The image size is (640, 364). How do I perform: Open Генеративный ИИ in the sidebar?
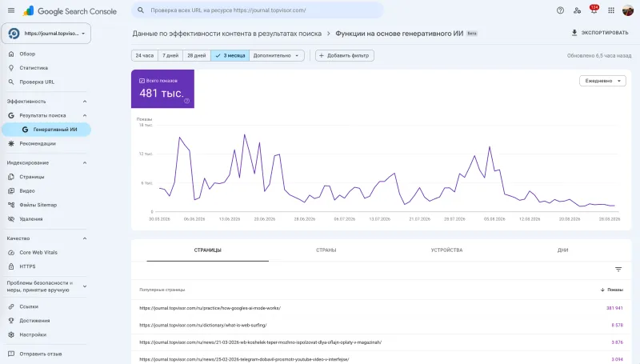tap(46, 130)
